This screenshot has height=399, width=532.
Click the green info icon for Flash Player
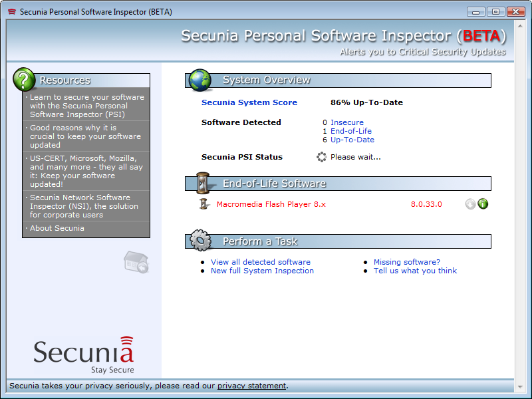[483, 203]
